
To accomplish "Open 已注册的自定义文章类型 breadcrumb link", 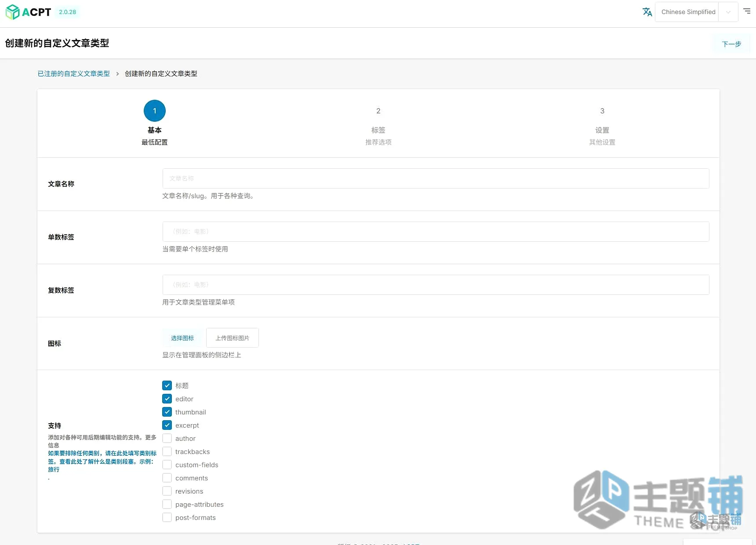I will tap(74, 73).
